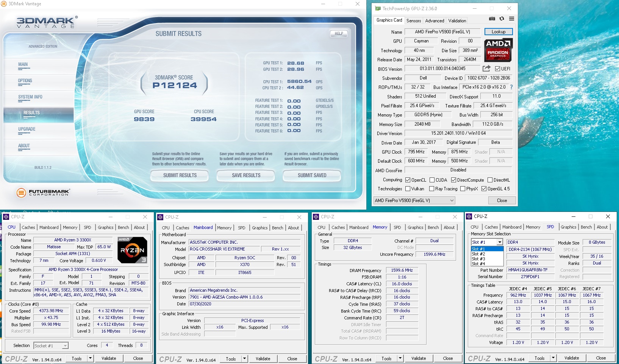Toggle the Vulkan checkbox

pyautogui.click(x=408, y=189)
